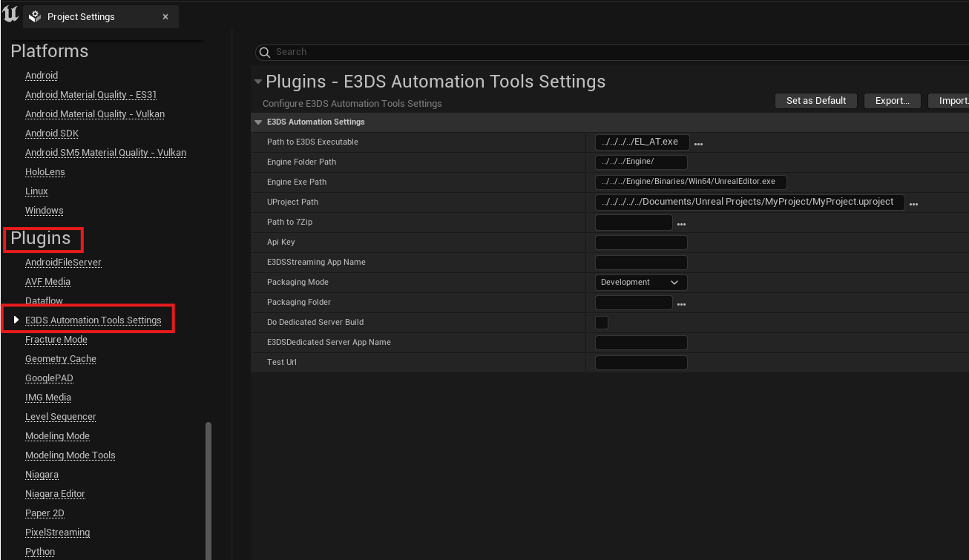Open AndroidFileServer plugin settings
This screenshot has height=560, width=969.
(63, 263)
